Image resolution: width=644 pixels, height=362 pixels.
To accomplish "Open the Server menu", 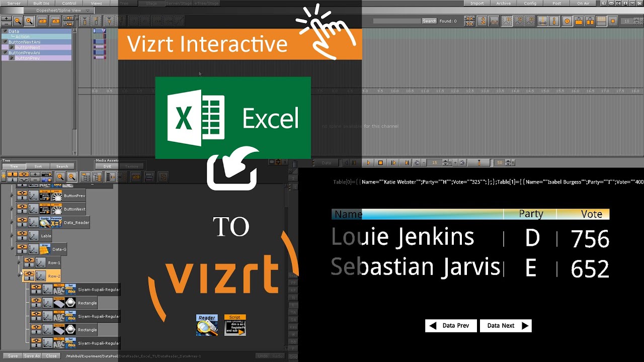I will coord(14,4).
